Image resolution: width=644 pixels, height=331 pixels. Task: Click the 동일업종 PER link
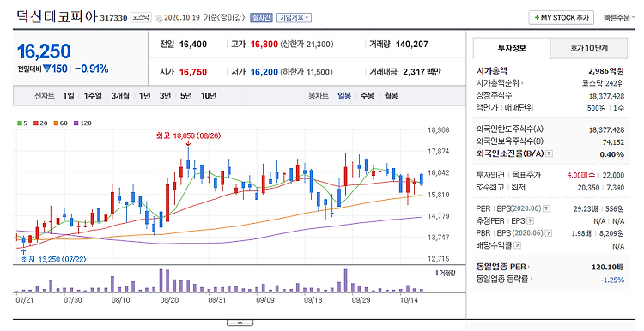pos(501,267)
